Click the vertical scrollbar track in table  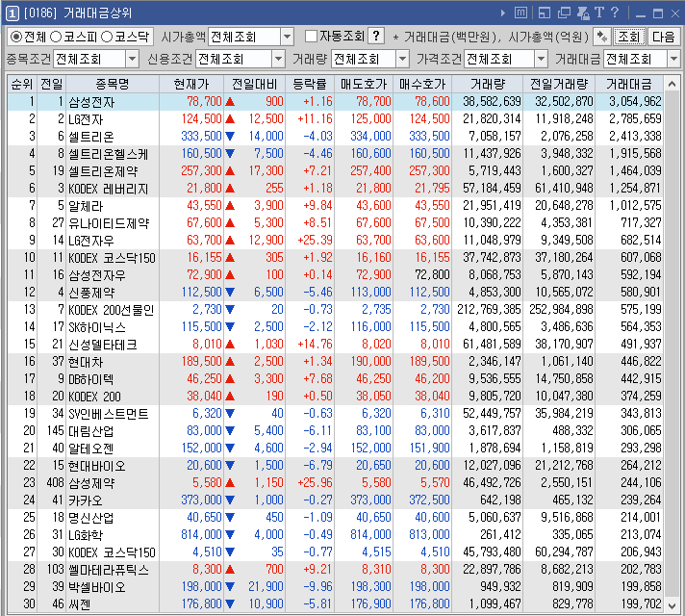672,345
